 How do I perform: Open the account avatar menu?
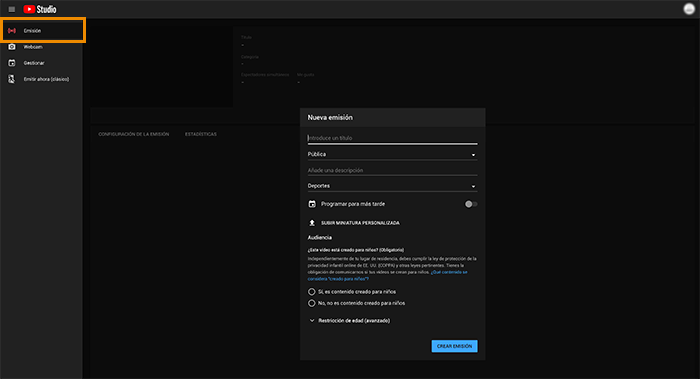(x=689, y=9)
